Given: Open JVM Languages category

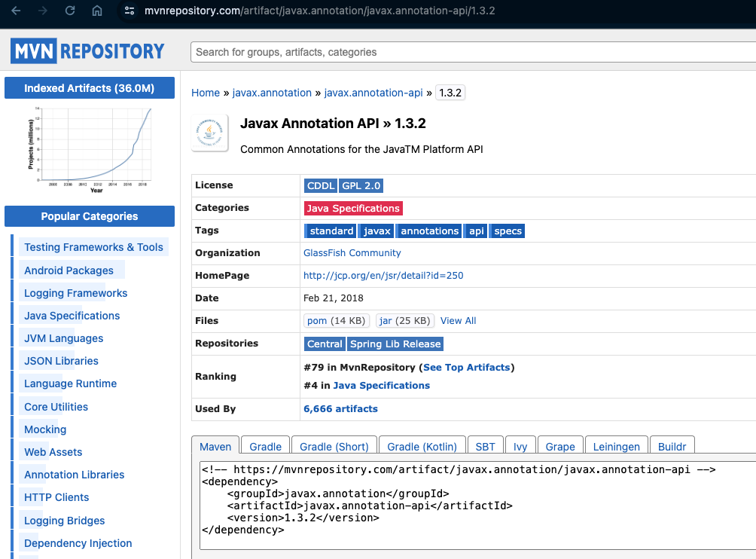Looking at the screenshot, I should pyautogui.click(x=64, y=338).
